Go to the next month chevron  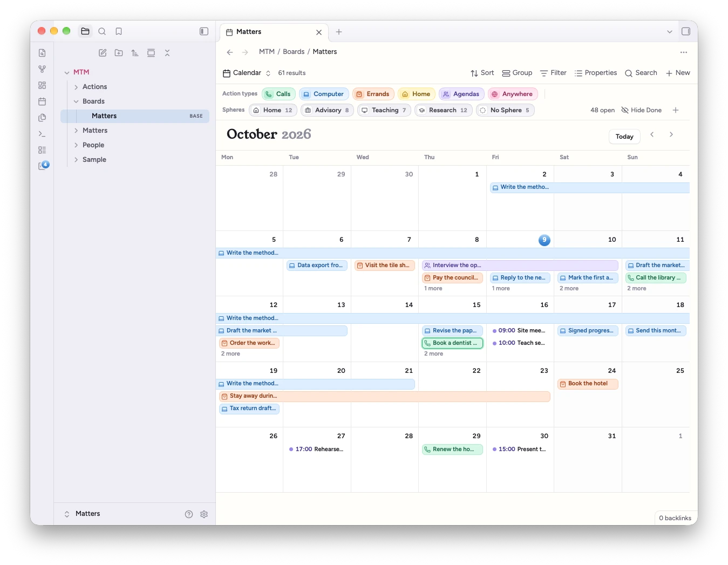(671, 135)
